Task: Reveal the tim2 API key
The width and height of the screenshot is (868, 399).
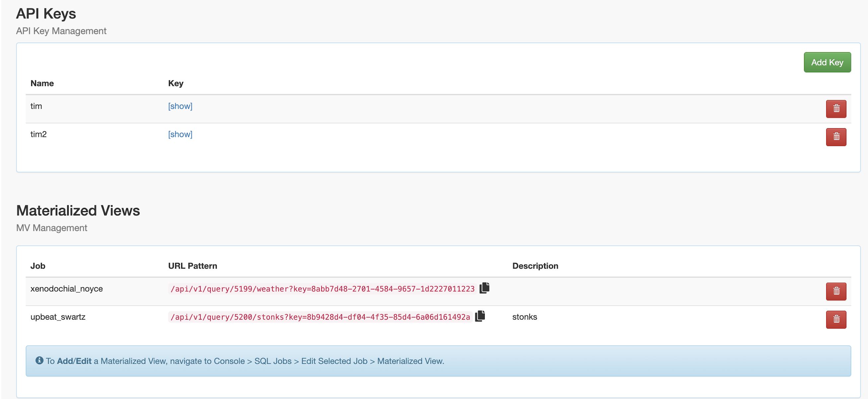Action: [180, 134]
